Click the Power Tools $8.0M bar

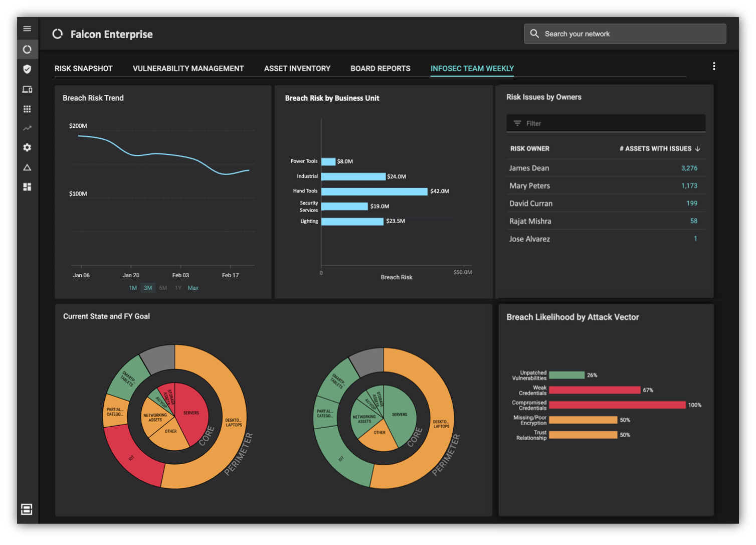328,161
